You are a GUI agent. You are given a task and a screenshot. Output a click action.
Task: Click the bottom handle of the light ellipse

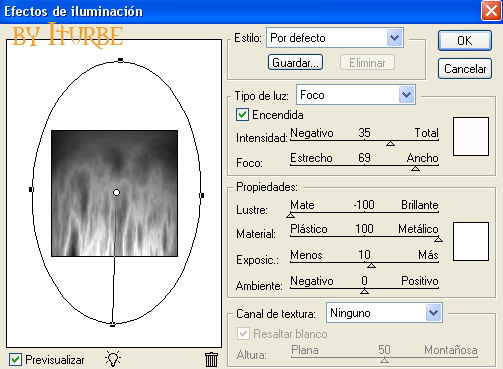pos(112,325)
